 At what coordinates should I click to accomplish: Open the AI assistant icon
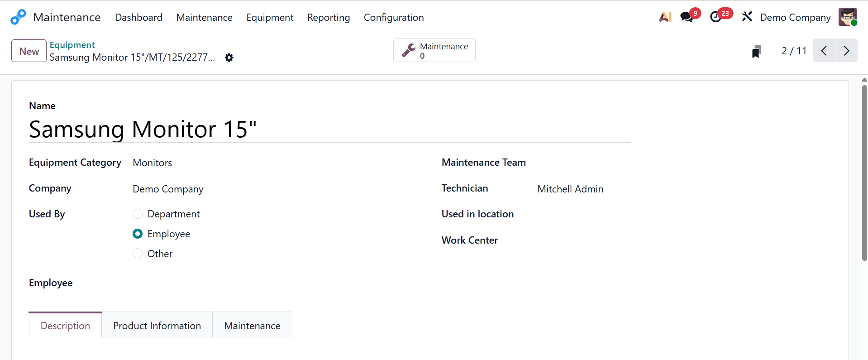click(665, 17)
